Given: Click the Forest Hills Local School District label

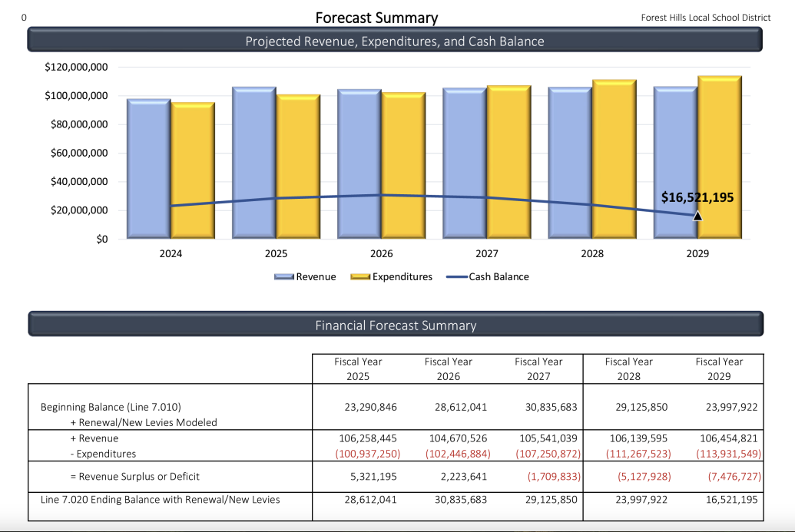Looking at the screenshot, I should 704,17.
